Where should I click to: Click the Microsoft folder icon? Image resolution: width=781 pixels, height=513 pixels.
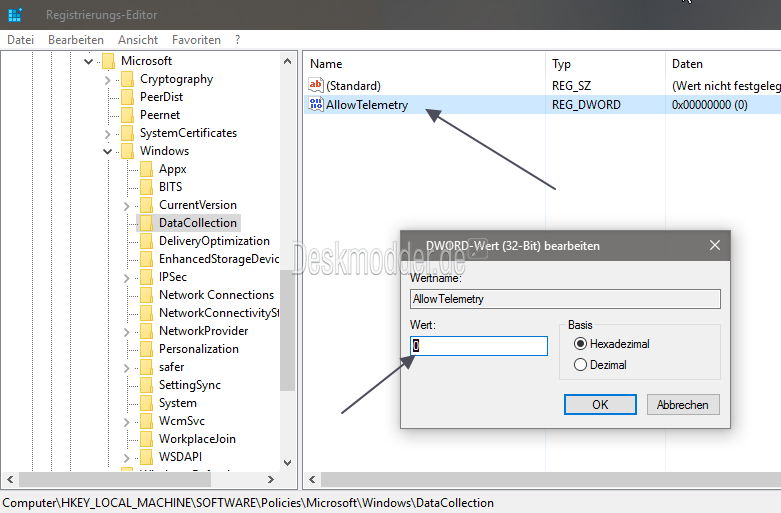click(109, 61)
